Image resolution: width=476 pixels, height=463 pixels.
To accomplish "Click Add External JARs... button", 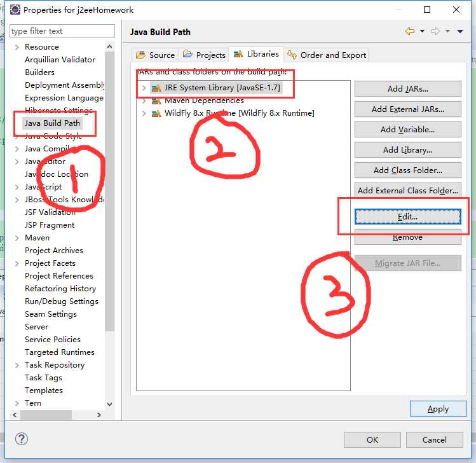I will [x=408, y=109].
